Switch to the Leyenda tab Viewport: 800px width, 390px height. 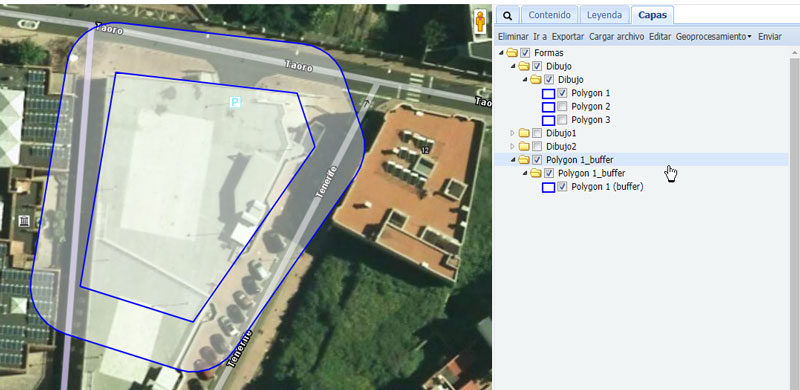(x=604, y=15)
